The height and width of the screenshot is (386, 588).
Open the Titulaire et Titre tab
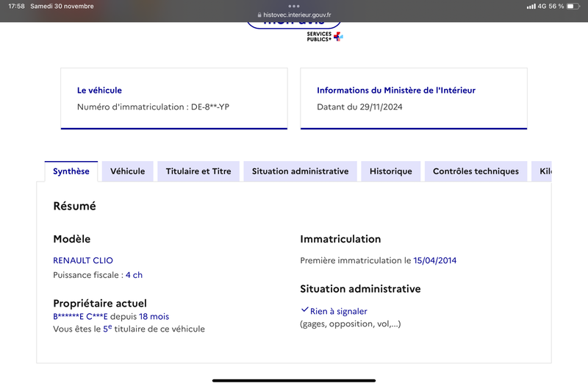coord(198,171)
